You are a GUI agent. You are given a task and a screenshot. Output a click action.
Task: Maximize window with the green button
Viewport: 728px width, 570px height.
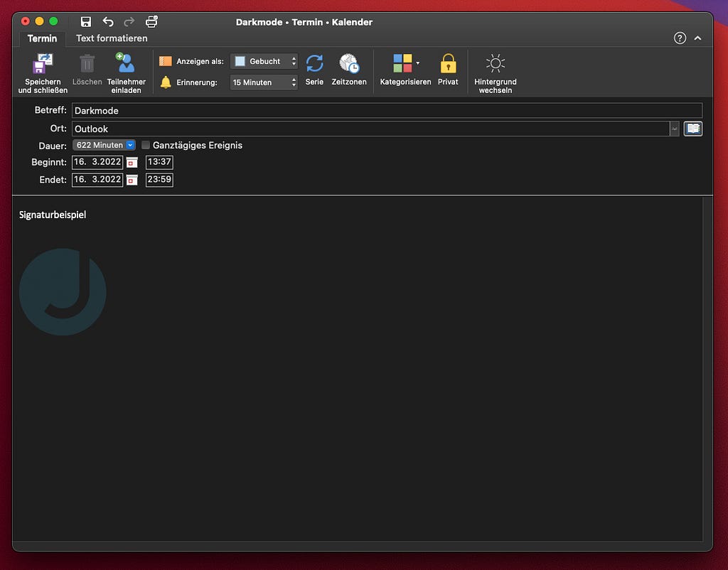click(x=53, y=21)
